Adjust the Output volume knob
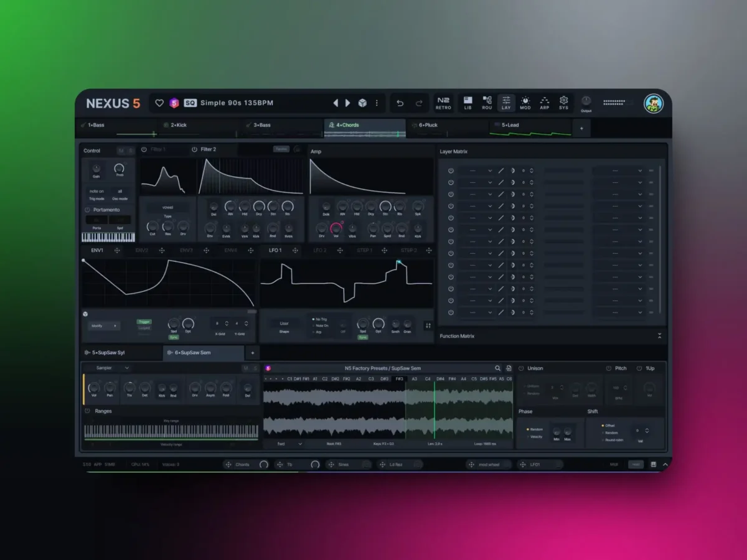Screen dimensions: 747x560 [586, 101]
